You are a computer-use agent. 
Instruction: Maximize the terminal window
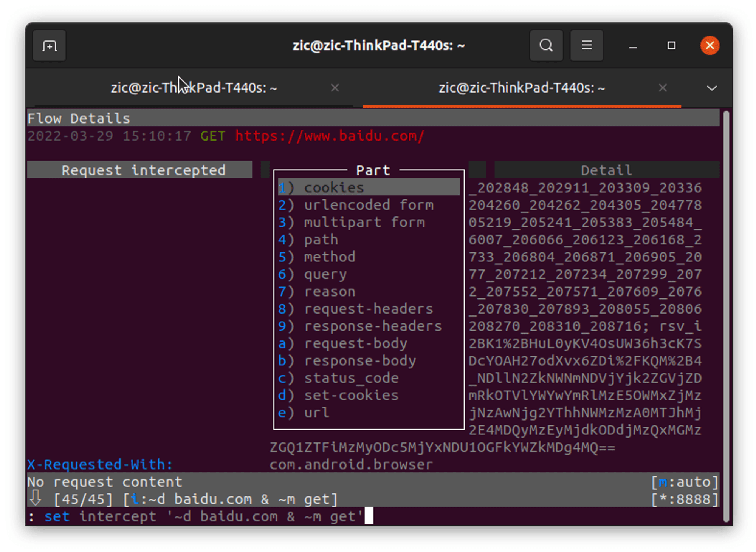pos(671,46)
